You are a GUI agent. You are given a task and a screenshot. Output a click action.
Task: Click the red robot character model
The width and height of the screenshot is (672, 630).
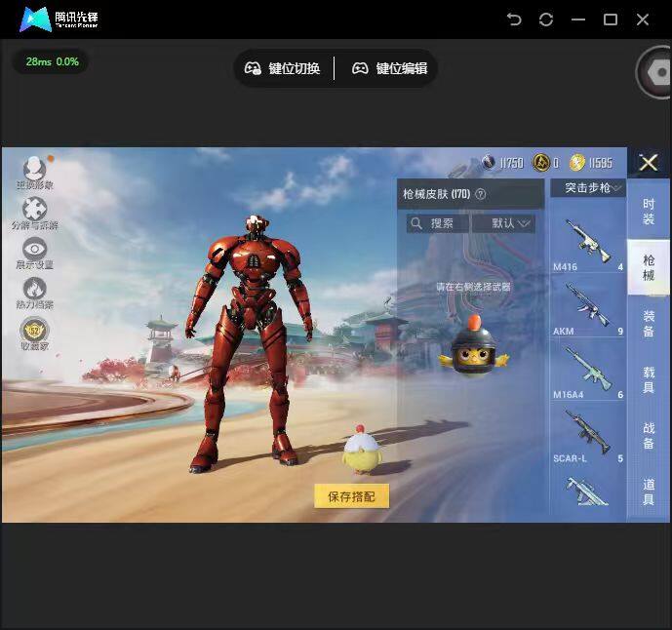(249, 343)
